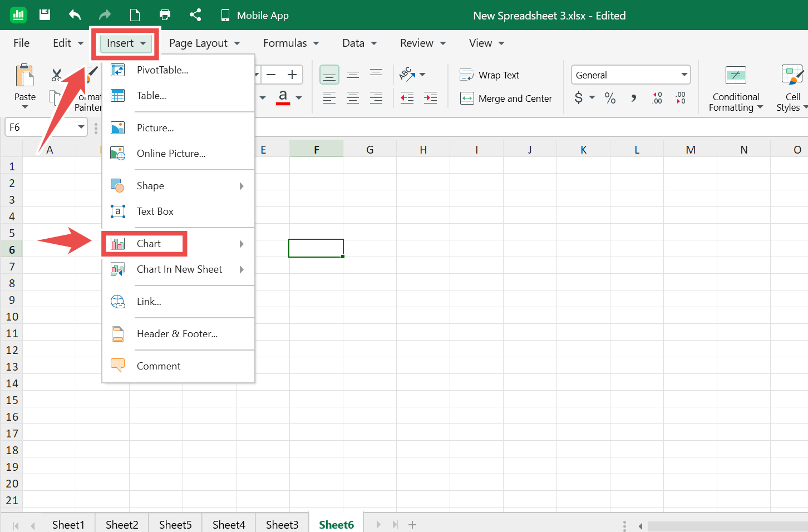Open Conditional Formatting menu
Viewport: 808px width, 532px height.
[x=736, y=88]
